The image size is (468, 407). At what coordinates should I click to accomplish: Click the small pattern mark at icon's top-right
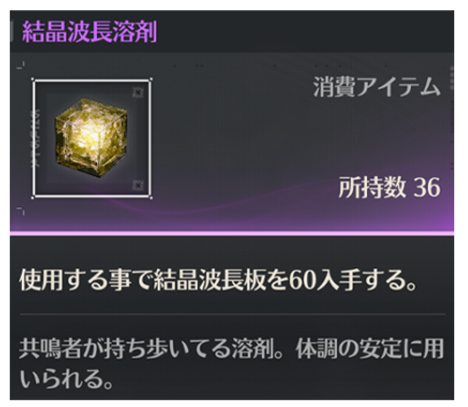pyautogui.click(x=138, y=92)
